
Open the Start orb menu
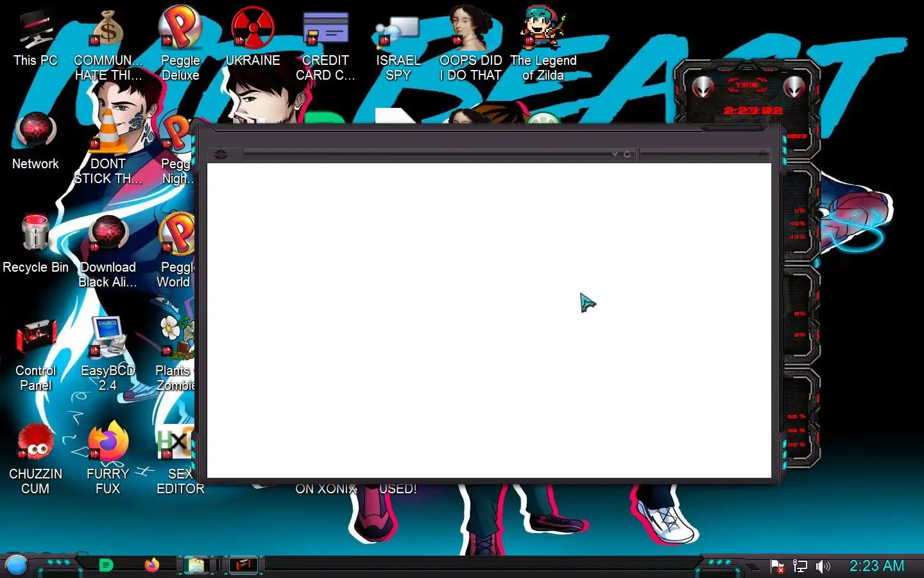coord(17,565)
